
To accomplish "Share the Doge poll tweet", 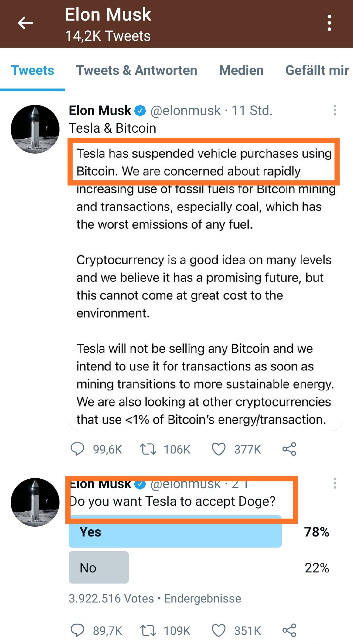I will (289, 631).
